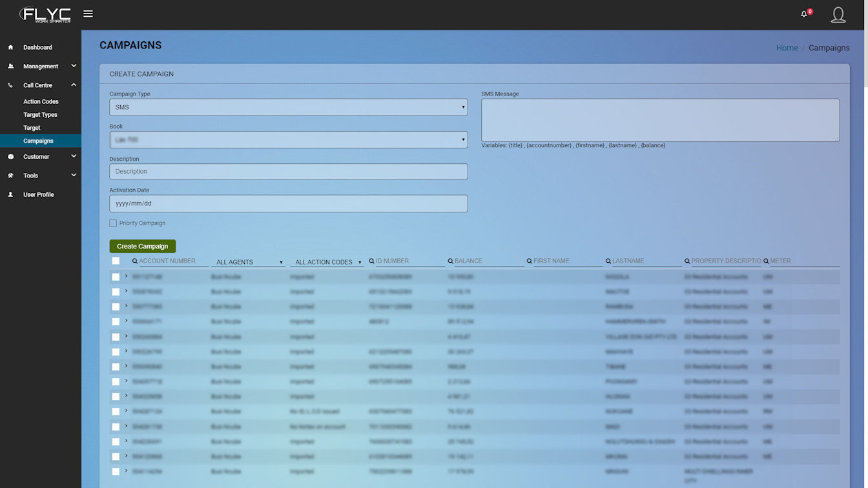Tick the third table row's checkbox
Viewport: 868px width, 488px height.
coord(116,307)
